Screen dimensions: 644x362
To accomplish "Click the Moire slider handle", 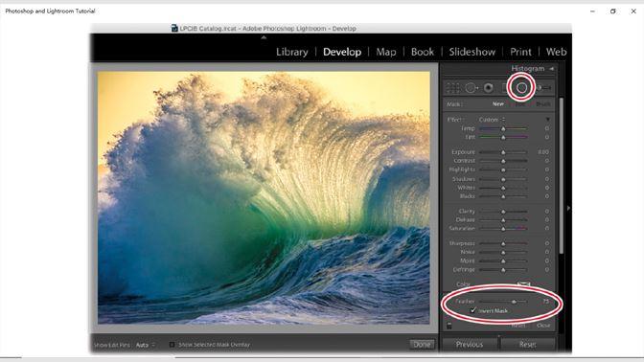I will pyautogui.click(x=503, y=261).
